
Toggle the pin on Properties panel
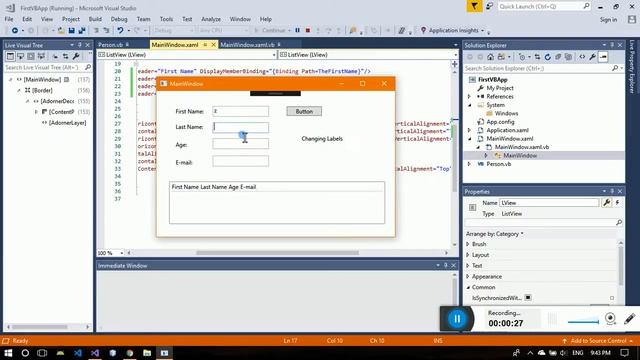click(x=612, y=191)
